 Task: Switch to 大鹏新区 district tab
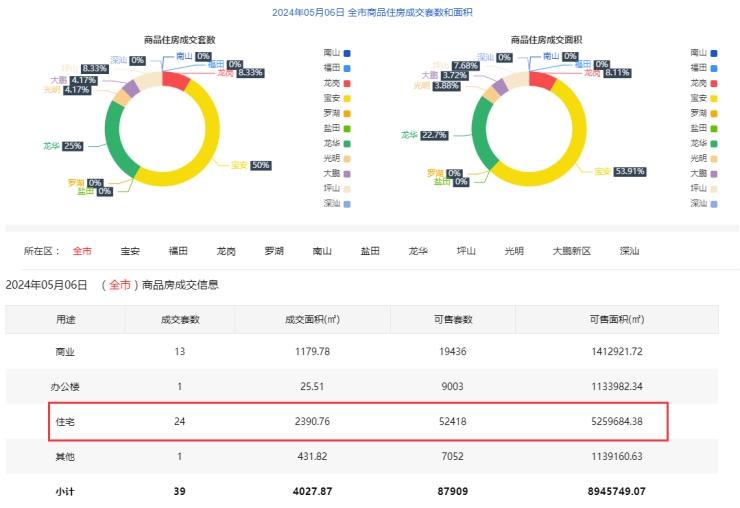[572, 251]
